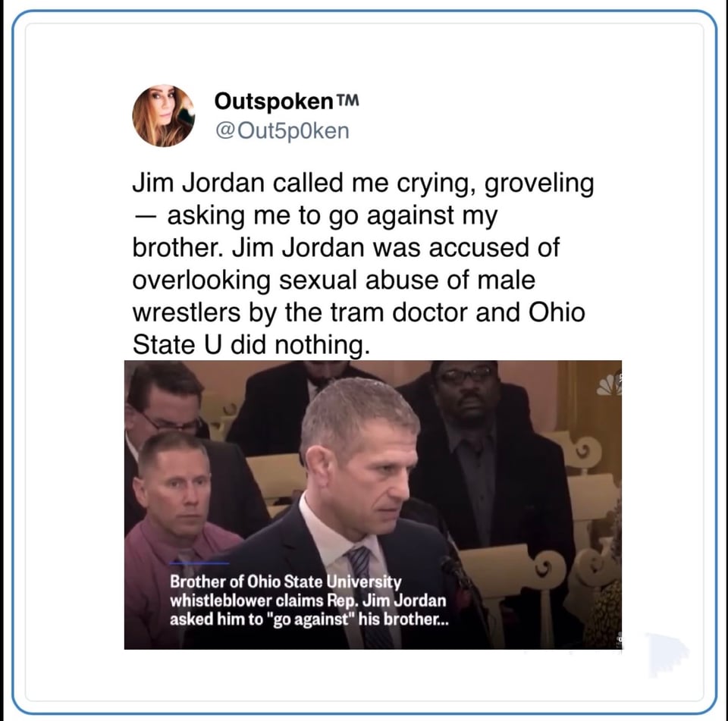Click the blue accent line above caption
Screen dimensions: 728x721
pos(199,563)
